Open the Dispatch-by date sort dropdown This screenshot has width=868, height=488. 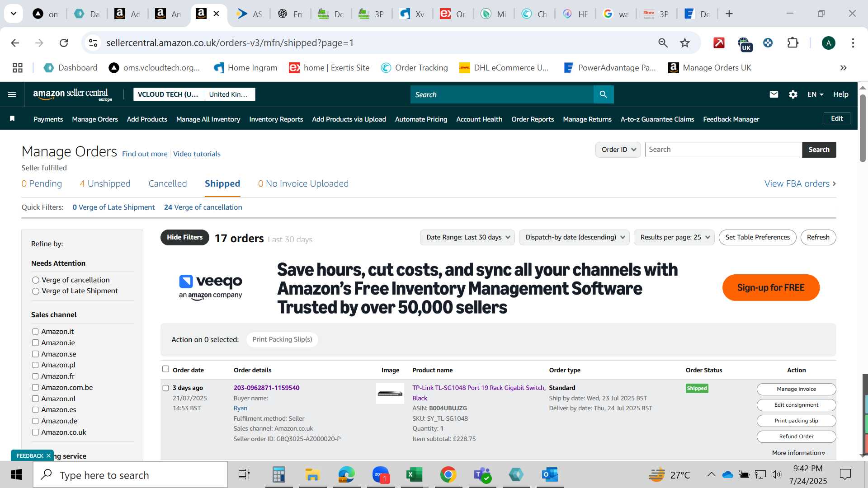574,237
